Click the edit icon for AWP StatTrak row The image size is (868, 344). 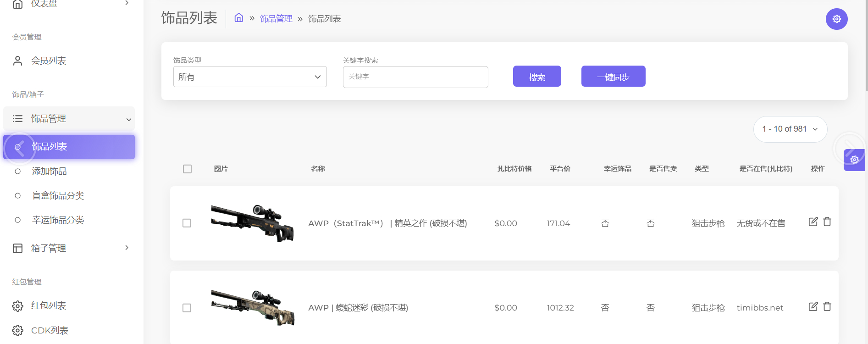813,222
